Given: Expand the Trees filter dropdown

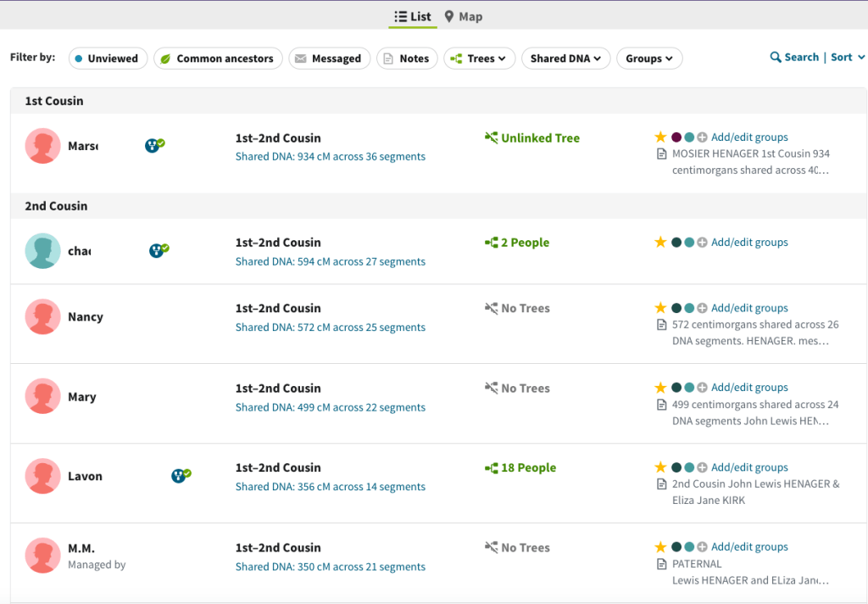Looking at the screenshot, I should [x=479, y=59].
